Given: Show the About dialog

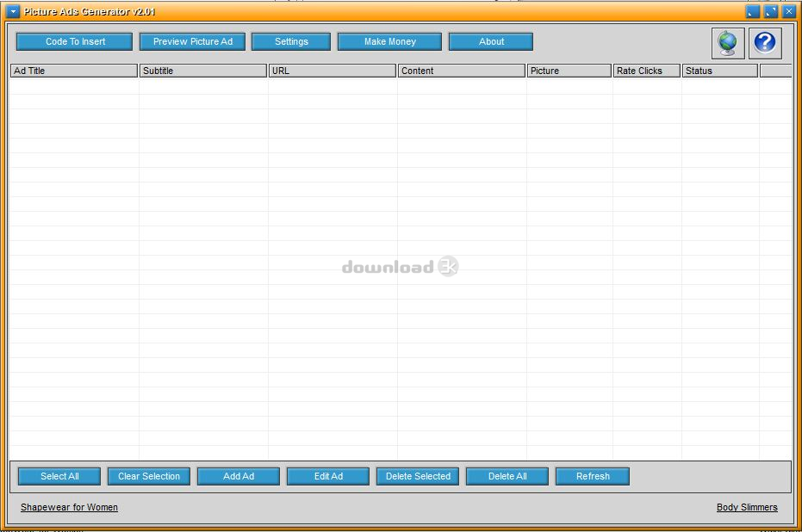Looking at the screenshot, I should click(491, 41).
